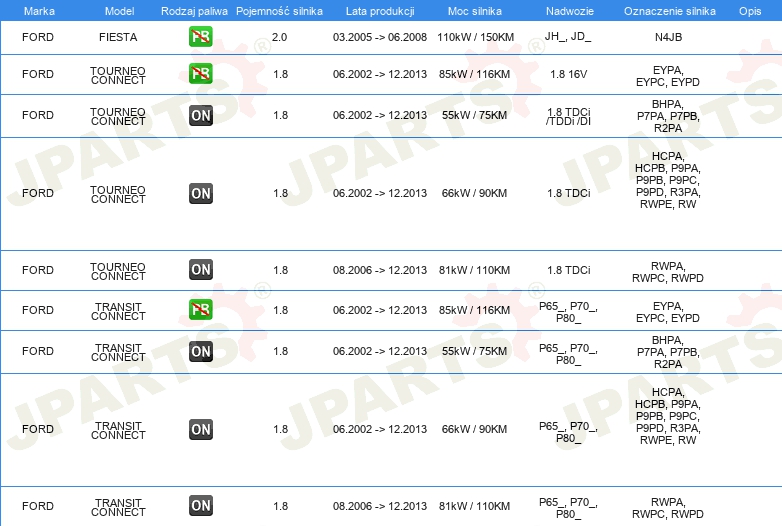Select the N4JB engine code cell
Image resolution: width=782 pixels, height=526 pixels.
pos(668,37)
